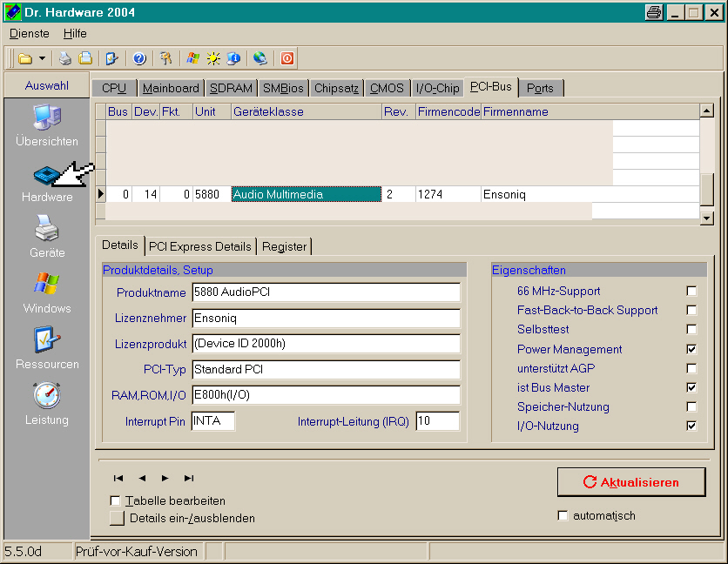
Task: Uncheck the I/O-Nutzung checkbox
Action: coord(691,426)
